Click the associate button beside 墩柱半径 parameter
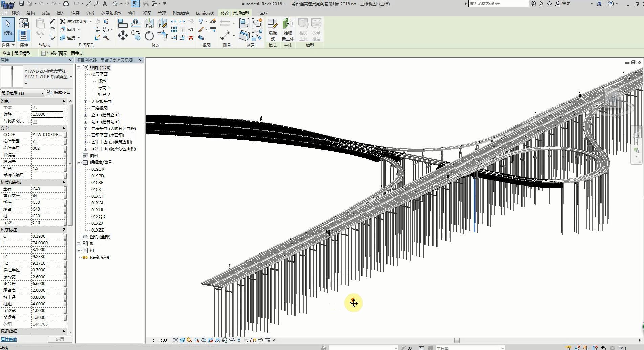 65,270
